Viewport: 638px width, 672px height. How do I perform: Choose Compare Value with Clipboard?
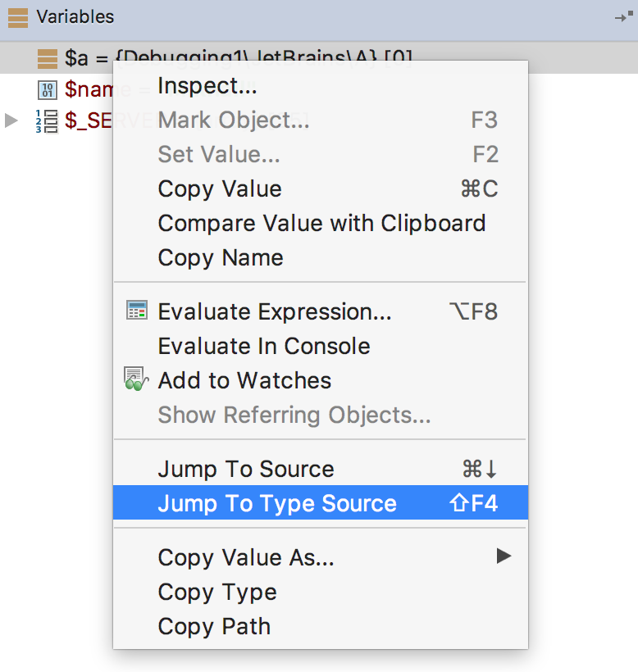click(x=321, y=223)
